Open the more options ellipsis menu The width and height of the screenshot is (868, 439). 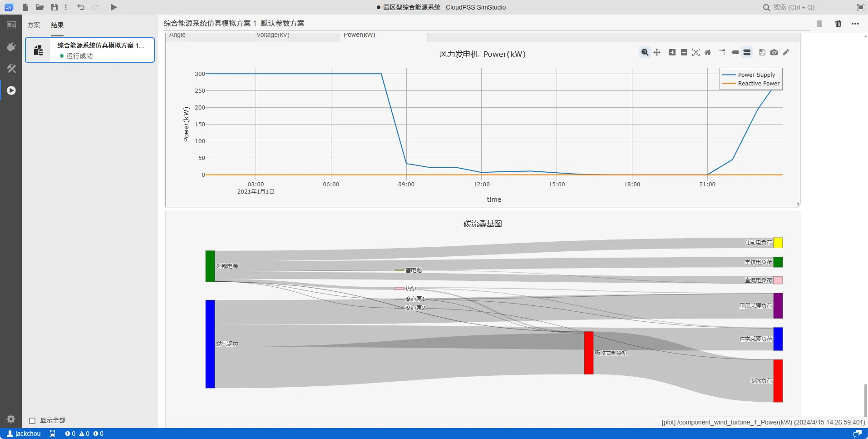855,24
